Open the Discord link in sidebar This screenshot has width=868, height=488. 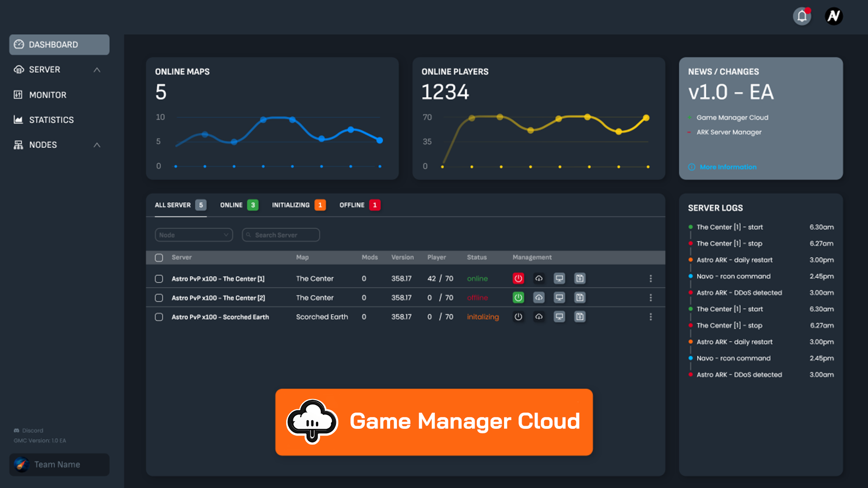tap(33, 431)
